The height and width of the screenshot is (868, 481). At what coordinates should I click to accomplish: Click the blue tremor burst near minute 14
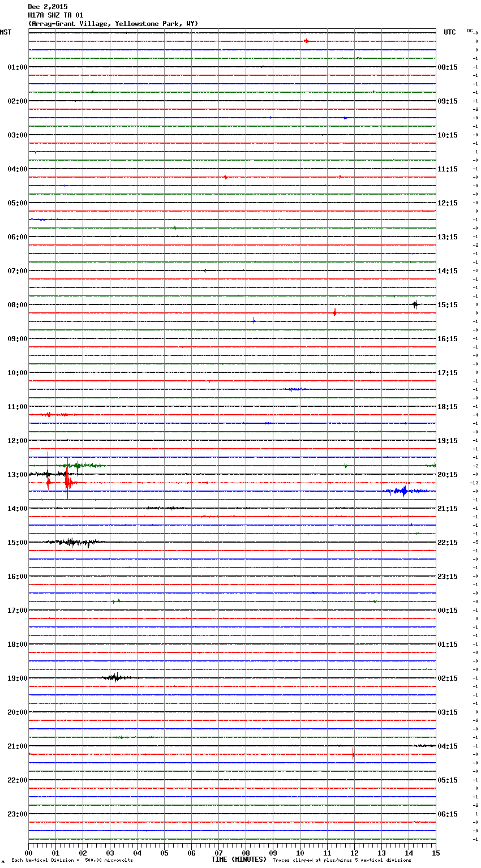click(x=403, y=491)
